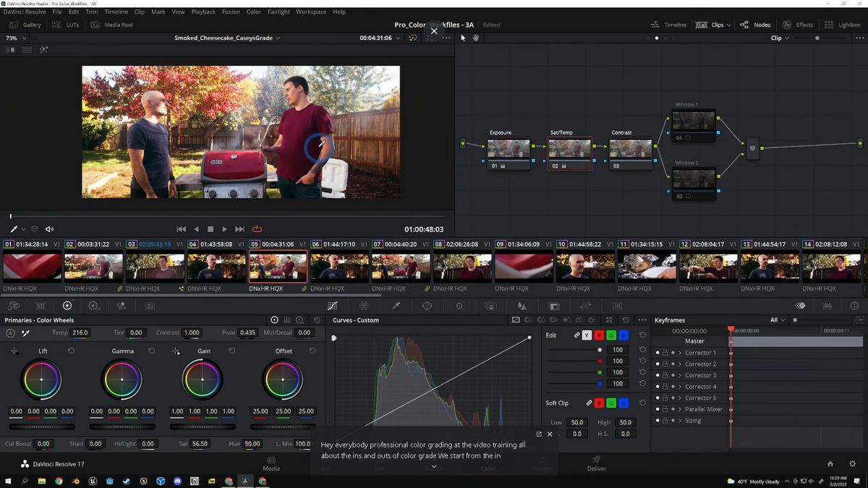Toggle curve editing for Y channel
This screenshot has height=488, width=868.
(587, 335)
